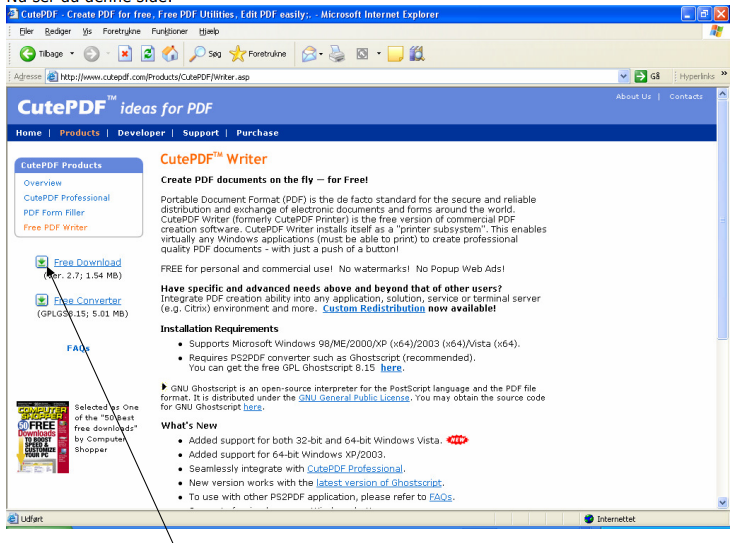Open the Free Converter link
Image resolution: width=736 pixels, height=543 pixels.
click(87, 300)
